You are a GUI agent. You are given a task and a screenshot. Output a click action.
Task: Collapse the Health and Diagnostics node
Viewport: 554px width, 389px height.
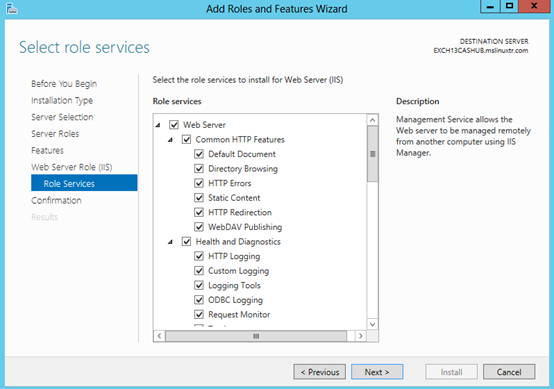point(171,242)
